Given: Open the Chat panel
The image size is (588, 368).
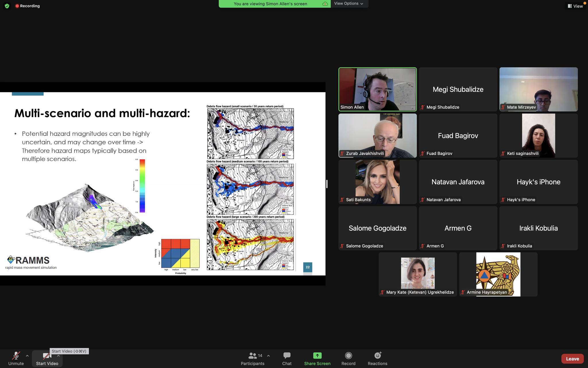Looking at the screenshot, I should 287,359.
